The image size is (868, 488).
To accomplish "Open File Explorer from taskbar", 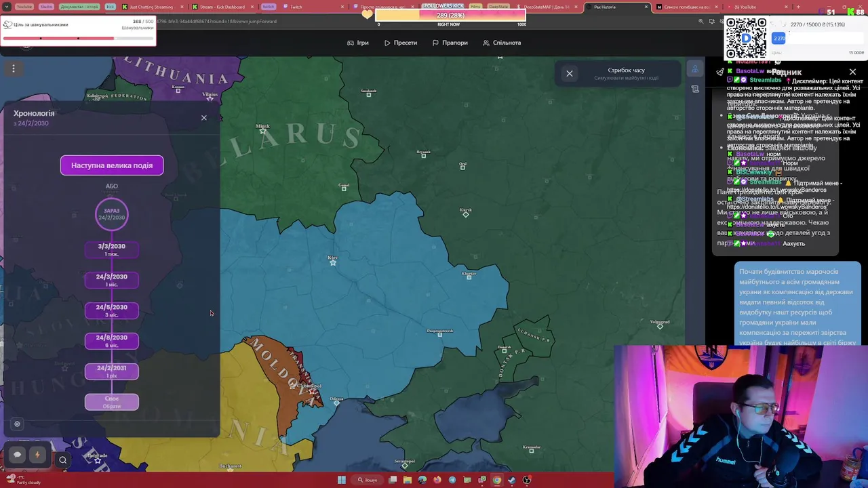I will 408,480.
